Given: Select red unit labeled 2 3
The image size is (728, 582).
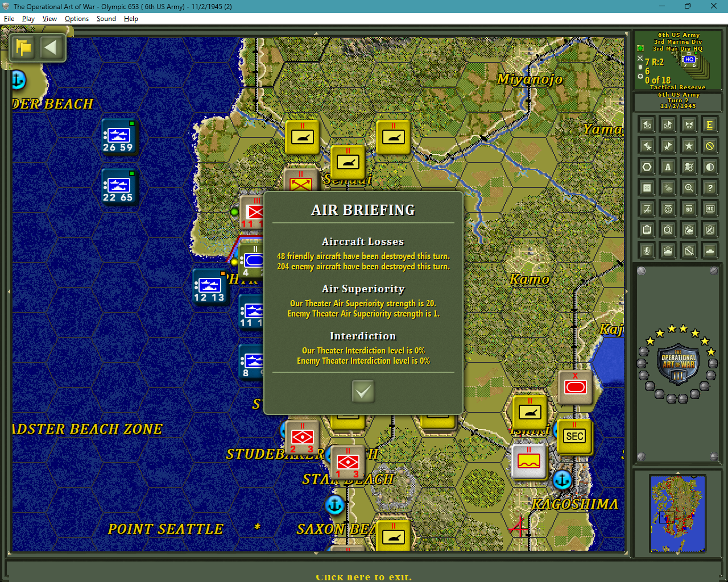Looking at the screenshot, I should (302, 438).
